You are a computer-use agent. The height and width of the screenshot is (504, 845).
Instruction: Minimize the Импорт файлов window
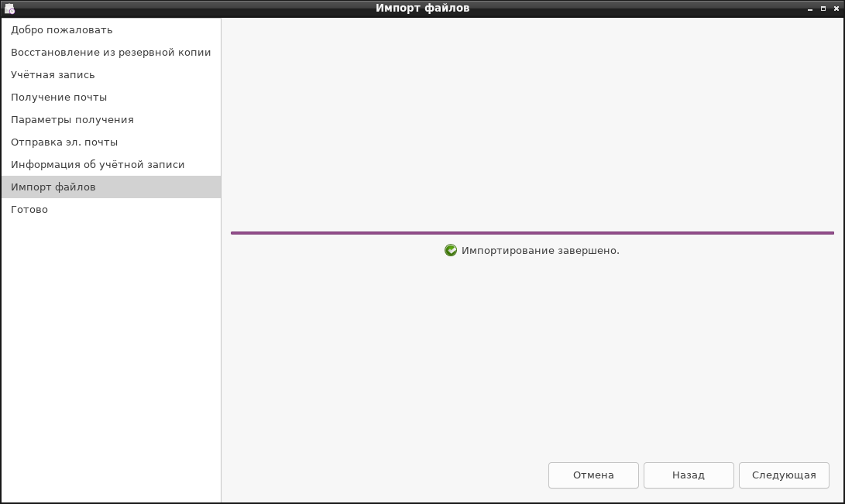pos(810,9)
